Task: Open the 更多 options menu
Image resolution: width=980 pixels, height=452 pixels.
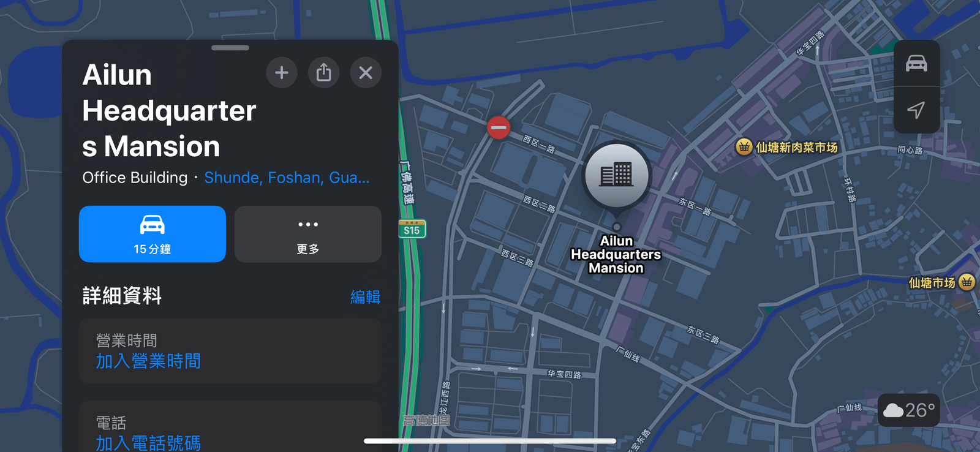Action: point(307,234)
